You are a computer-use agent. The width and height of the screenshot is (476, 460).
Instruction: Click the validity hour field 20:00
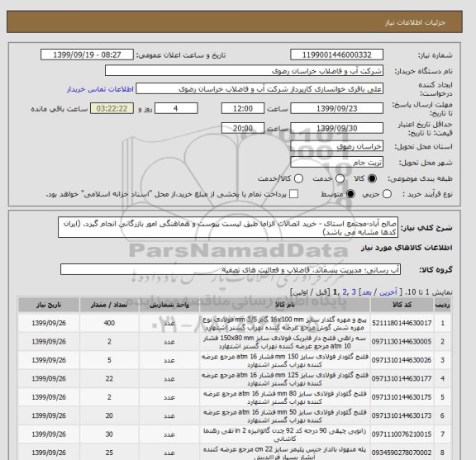243,128
